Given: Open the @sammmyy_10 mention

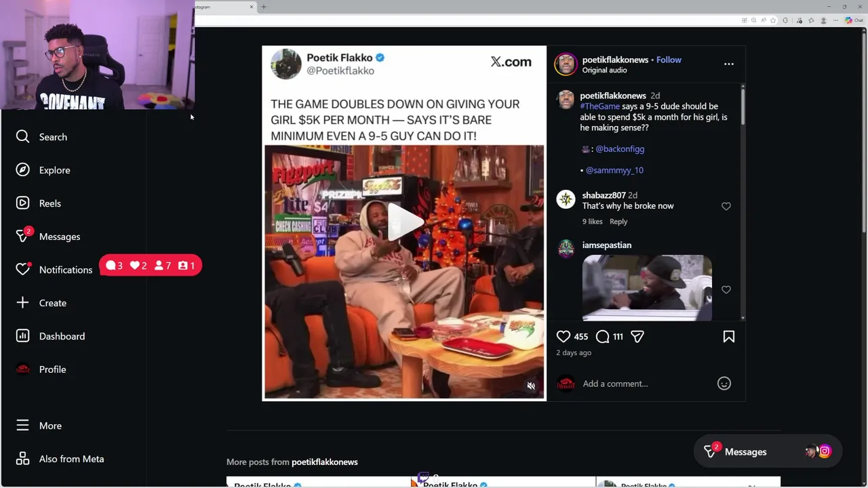Looking at the screenshot, I should point(614,171).
